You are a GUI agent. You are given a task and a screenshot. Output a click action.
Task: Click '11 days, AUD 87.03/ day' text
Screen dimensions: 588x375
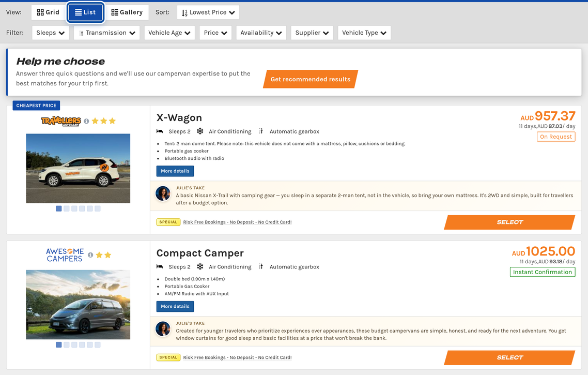click(x=547, y=127)
